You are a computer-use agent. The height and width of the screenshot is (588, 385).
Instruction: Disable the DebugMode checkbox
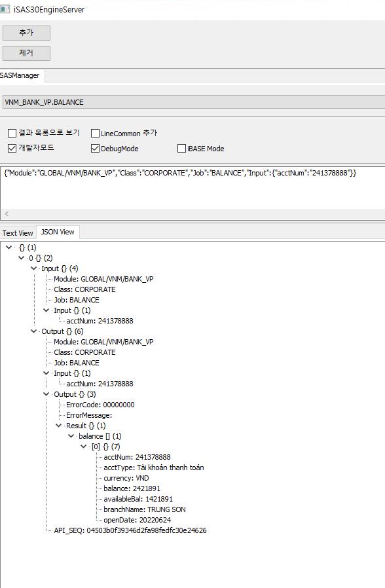95,149
